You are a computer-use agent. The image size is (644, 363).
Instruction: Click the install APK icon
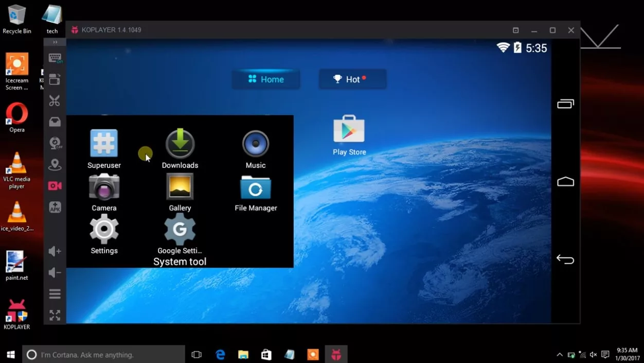click(x=55, y=207)
